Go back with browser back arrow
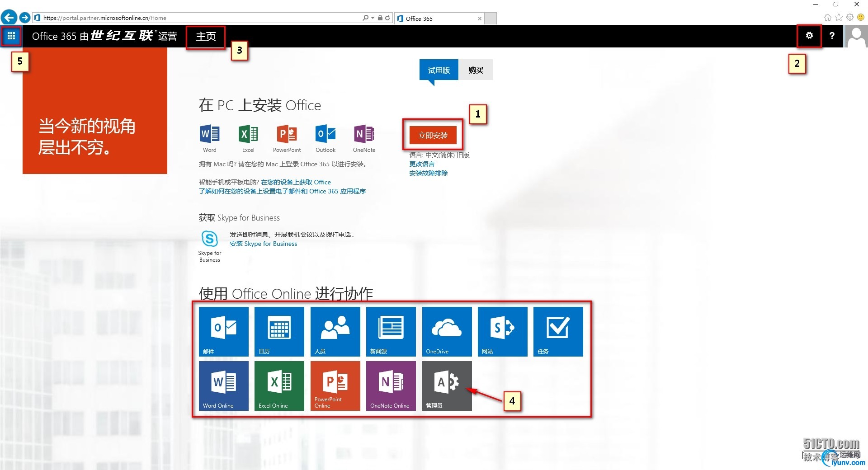The height and width of the screenshot is (470, 868). pyautogui.click(x=9, y=18)
